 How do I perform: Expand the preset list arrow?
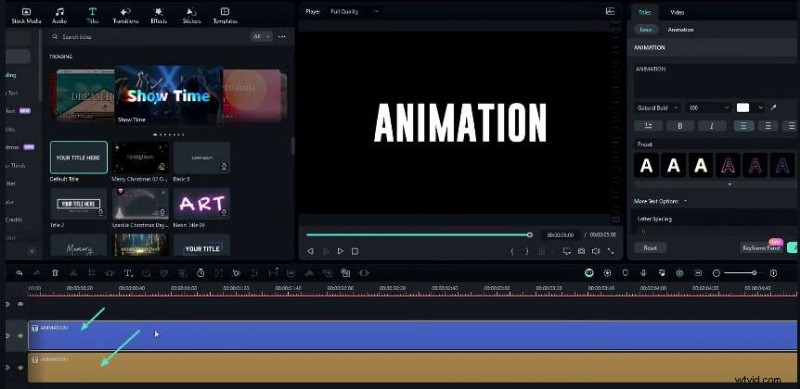pyautogui.click(x=730, y=184)
